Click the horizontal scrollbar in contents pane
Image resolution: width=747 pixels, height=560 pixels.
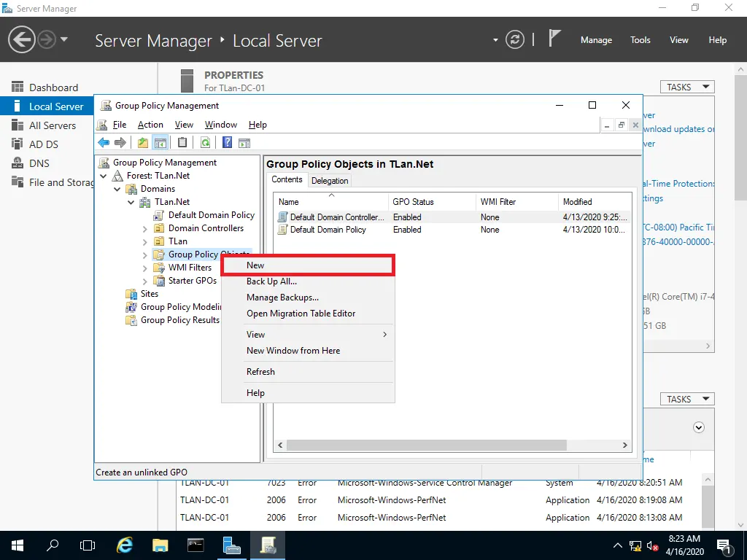tap(426, 446)
